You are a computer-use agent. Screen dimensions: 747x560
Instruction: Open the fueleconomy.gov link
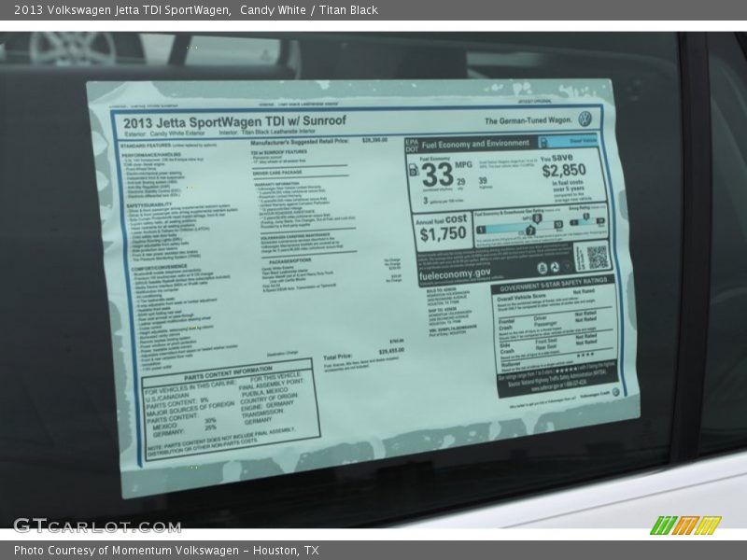pyautogui.click(x=455, y=274)
